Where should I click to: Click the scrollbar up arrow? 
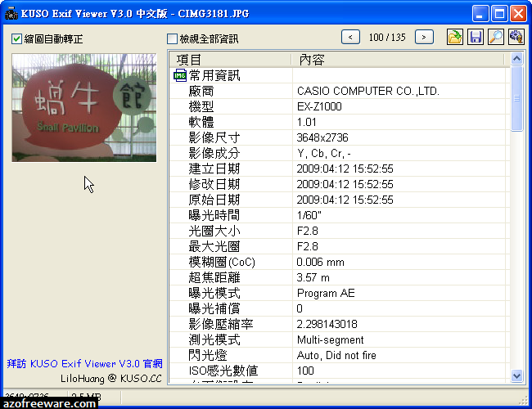pyautogui.click(x=516, y=59)
